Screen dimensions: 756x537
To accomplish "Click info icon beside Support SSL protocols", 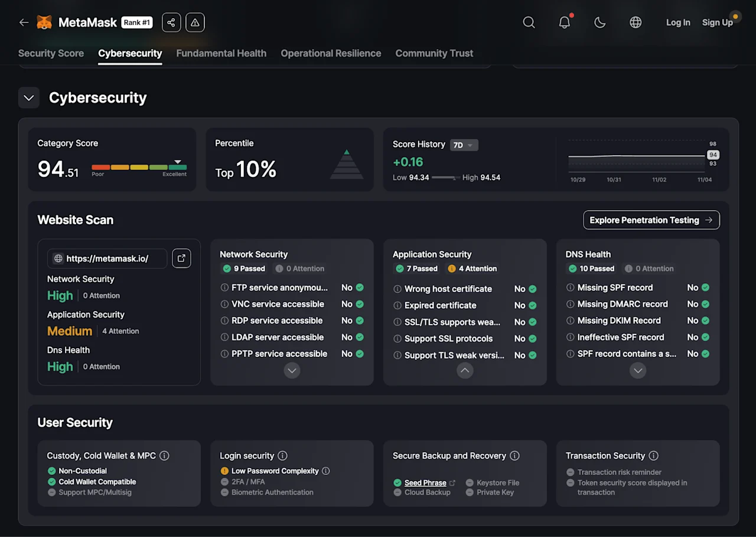I will (397, 339).
